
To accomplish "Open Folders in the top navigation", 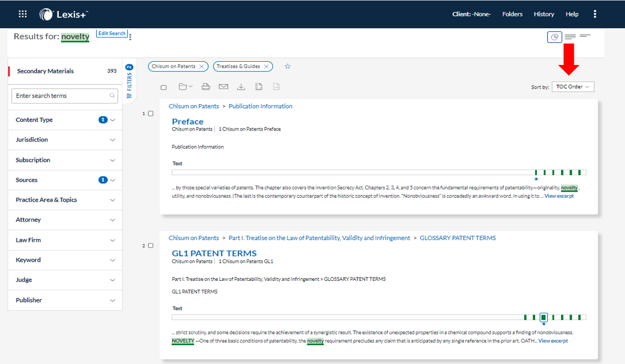I will (x=512, y=14).
